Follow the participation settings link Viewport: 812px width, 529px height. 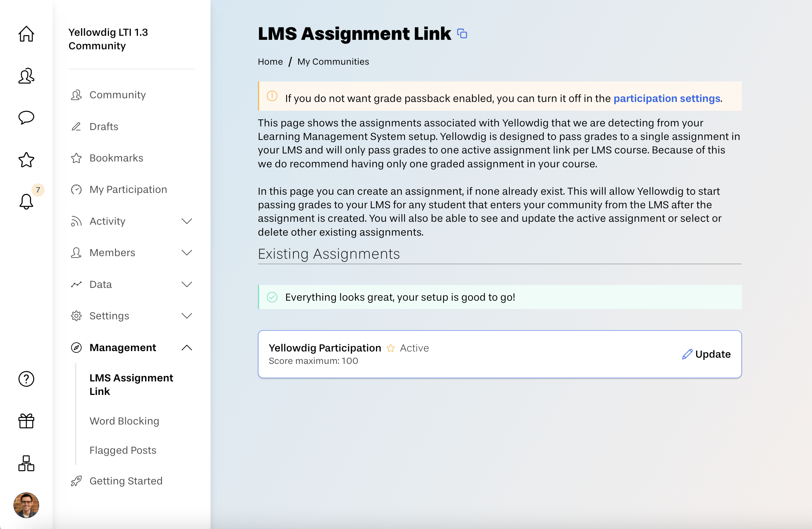pos(667,98)
